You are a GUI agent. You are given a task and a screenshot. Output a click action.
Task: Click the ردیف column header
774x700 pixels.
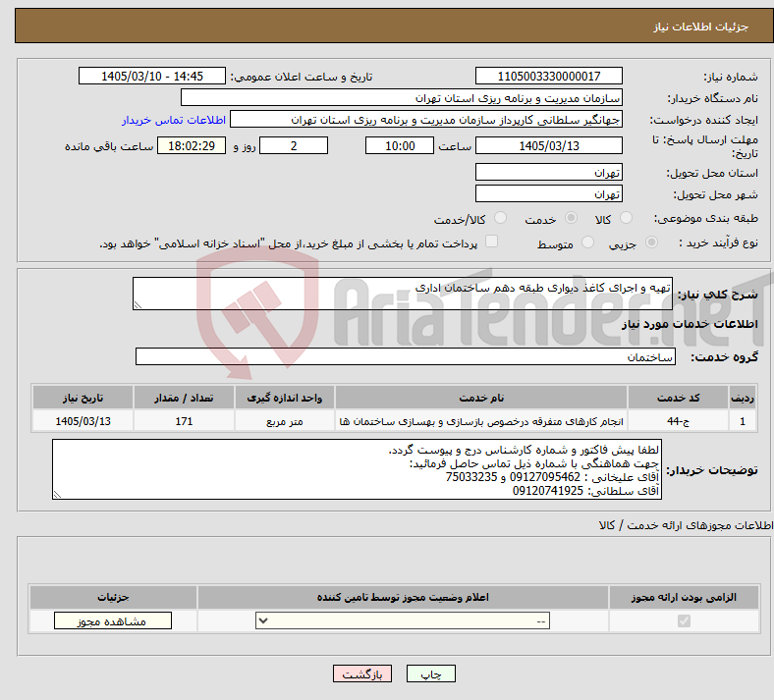tap(743, 398)
